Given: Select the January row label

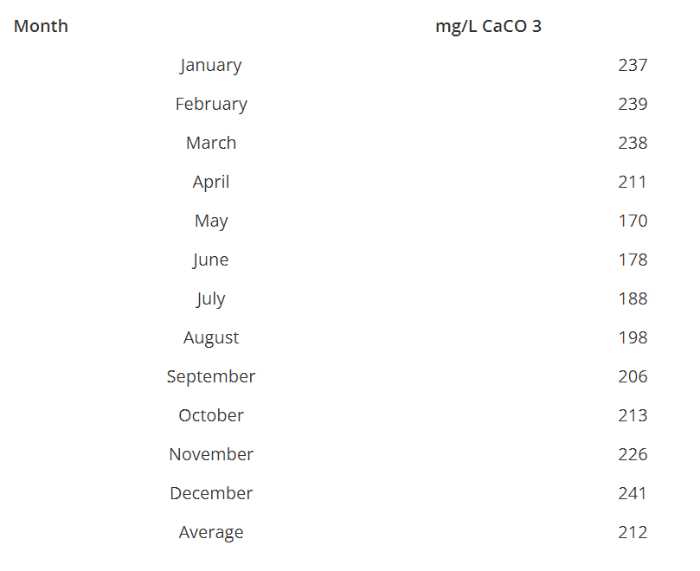Looking at the screenshot, I should pyautogui.click(x=211, y=66).
